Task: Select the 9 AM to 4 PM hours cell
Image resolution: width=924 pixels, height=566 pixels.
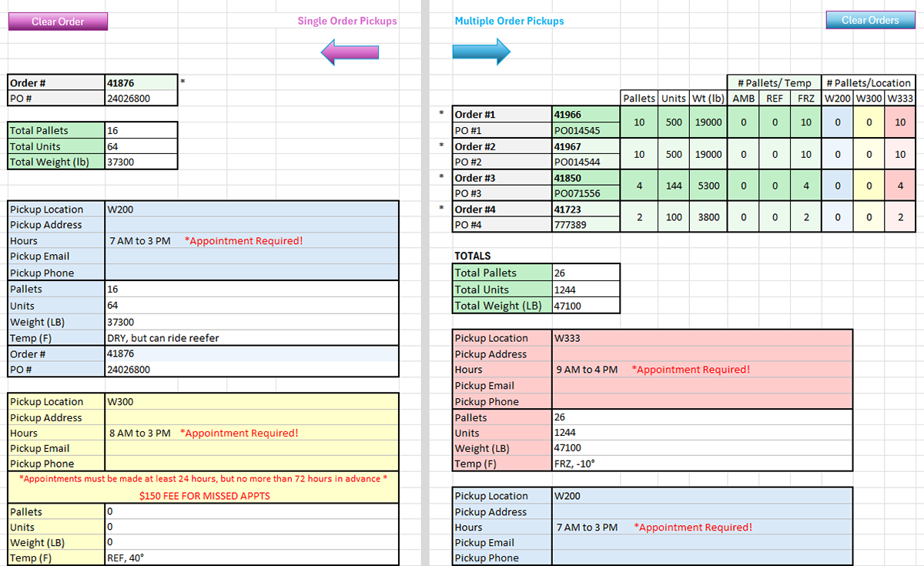Action: [702, 370]
